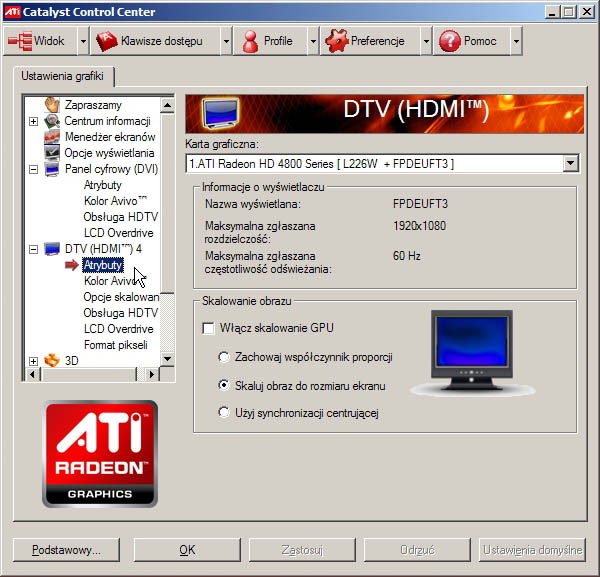
Task: Click the tree scroll down arrow
Action: click(167, 359)
